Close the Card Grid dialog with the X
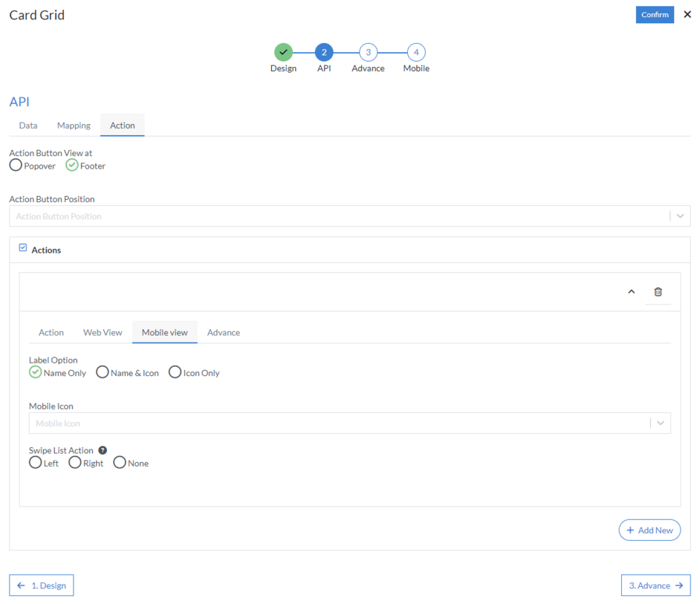Image resolution: width=700 pixels, height=604 pixels. 687,14
